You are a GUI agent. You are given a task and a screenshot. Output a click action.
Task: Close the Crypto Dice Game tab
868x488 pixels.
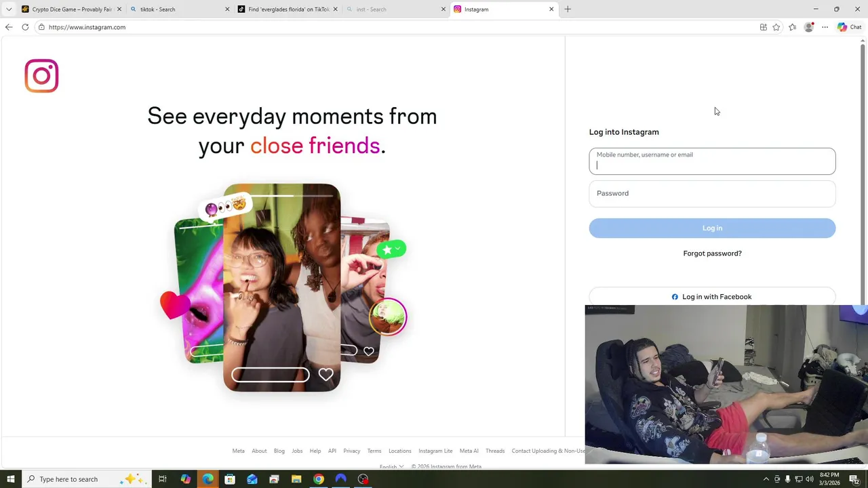click(119, 9)
